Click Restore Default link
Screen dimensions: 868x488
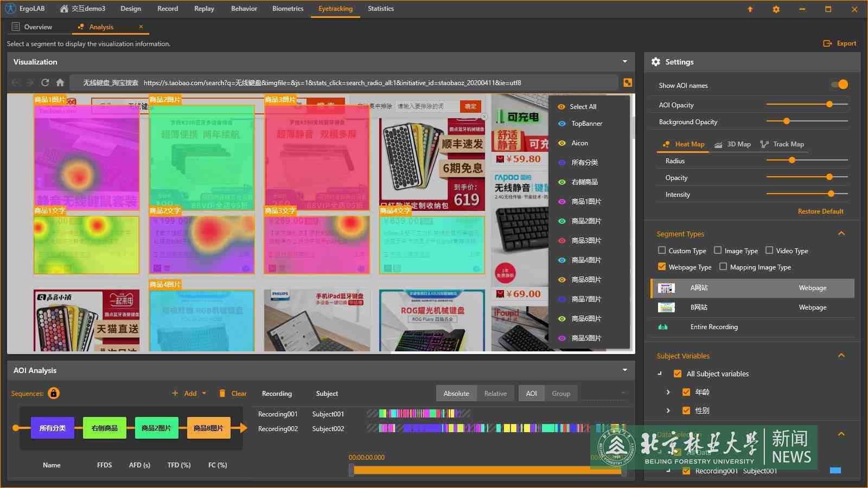[x=820, y=211]
